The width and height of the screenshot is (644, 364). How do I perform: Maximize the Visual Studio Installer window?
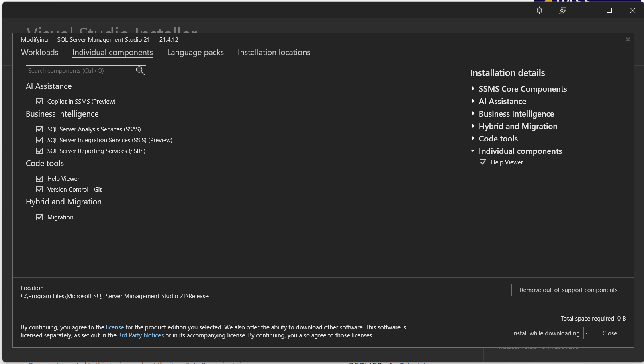609,10
